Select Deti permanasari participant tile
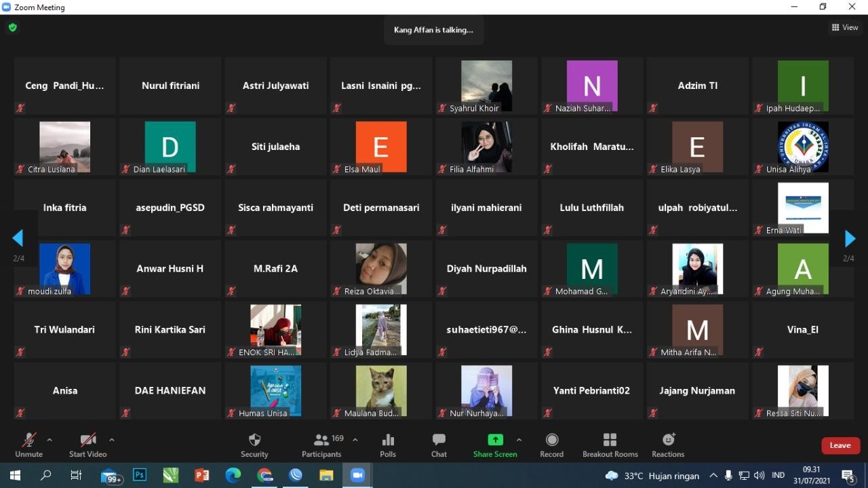Image resolution: width=868 pixels, height=488 pixels. 381,208
